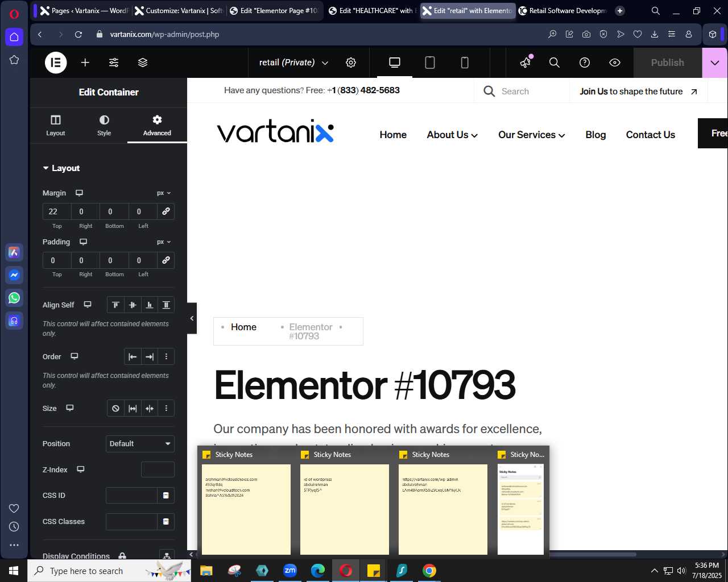Open Padding unit px dropdown

coord(164,242)
